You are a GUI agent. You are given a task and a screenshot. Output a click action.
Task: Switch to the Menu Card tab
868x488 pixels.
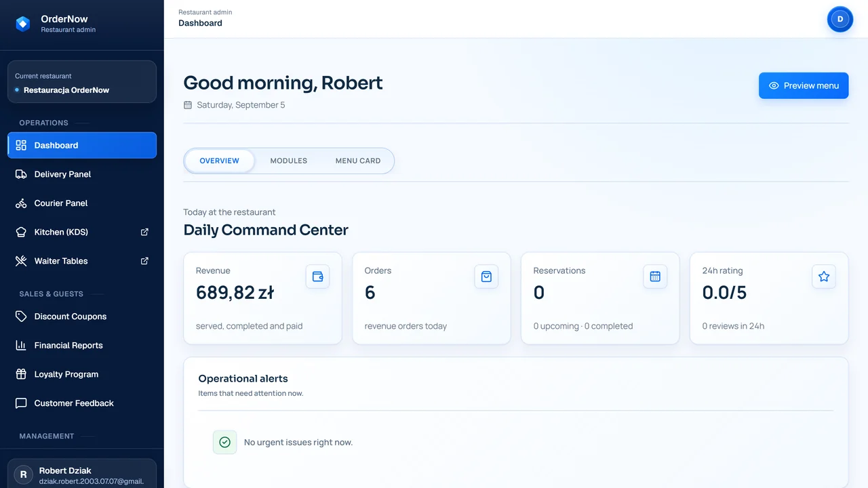(x=358, y=161)
